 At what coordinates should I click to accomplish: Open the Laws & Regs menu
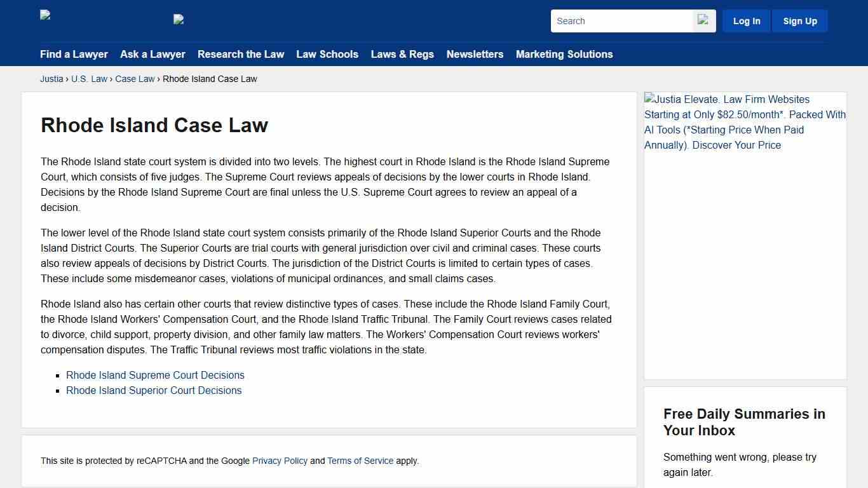click(402, 55)
